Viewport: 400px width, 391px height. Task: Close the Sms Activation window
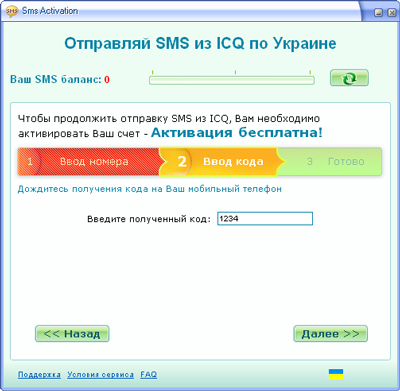coord(391,13)
